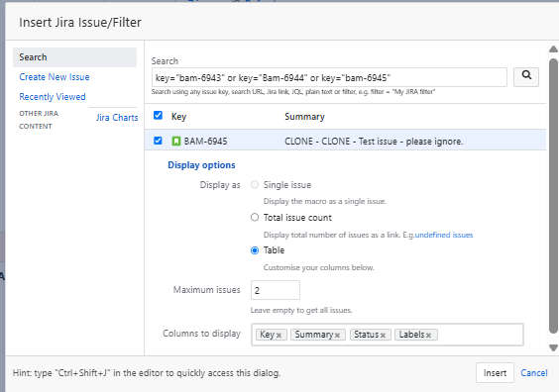Click the green story icon beside BAM-6945
The image size is (559, 392).
click(x=176, y=141)
